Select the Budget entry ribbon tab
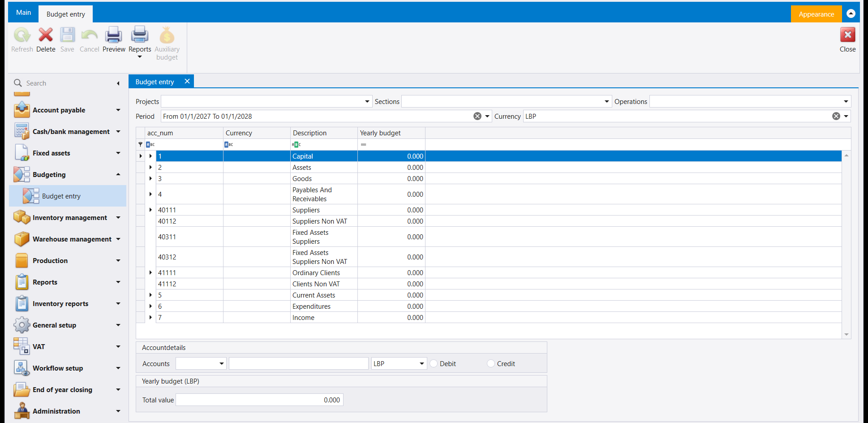The width and height of the screenshot is (868, 423). click(65, 14)
